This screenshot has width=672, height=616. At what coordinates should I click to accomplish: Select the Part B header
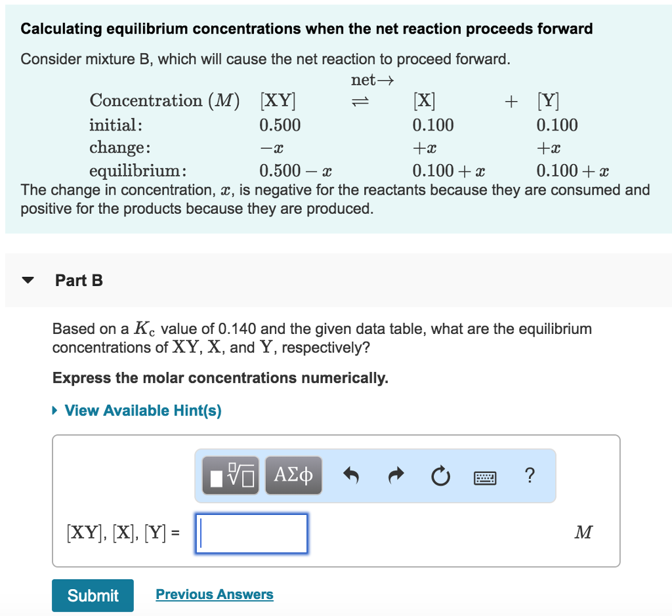(x=79, y=280)
